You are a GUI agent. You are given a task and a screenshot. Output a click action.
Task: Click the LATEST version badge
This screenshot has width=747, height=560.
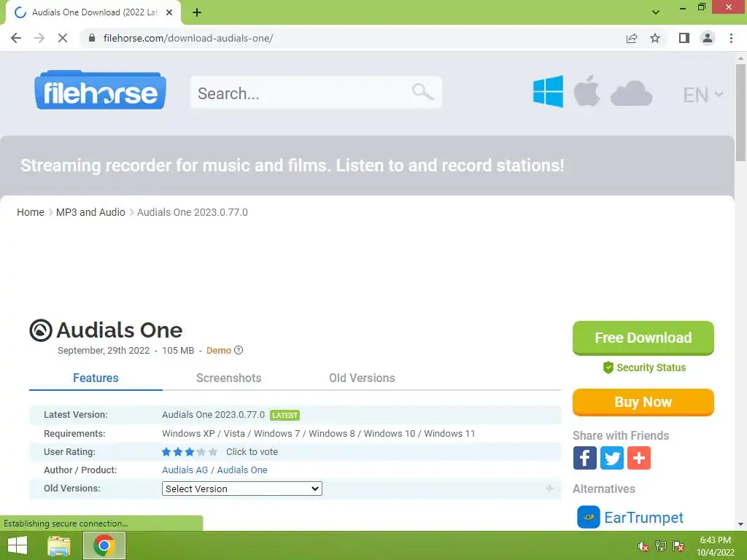[x=285, y=415]
